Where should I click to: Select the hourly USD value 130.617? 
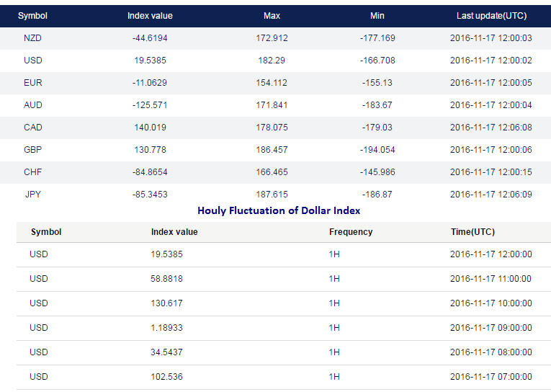tap(167, 303)
